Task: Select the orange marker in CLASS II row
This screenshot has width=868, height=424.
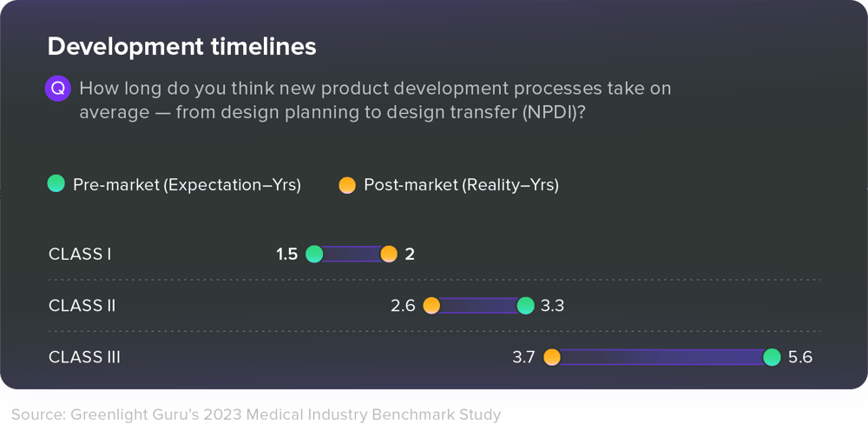Action: (x=431, y=305)
